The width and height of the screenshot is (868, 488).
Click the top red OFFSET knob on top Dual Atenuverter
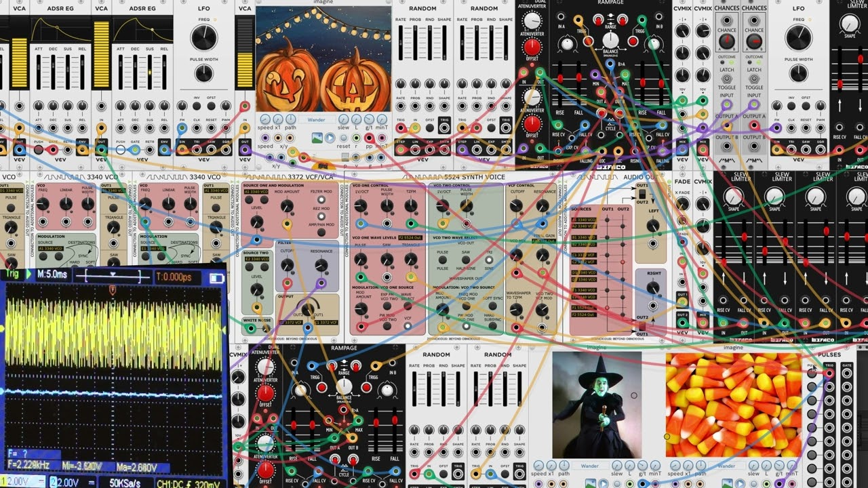(532, 47)
